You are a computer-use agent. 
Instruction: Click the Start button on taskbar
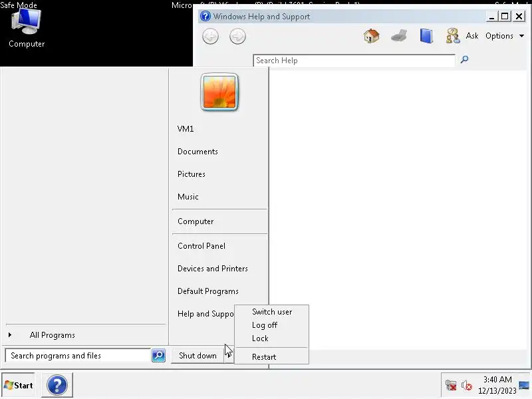[19, 385]
